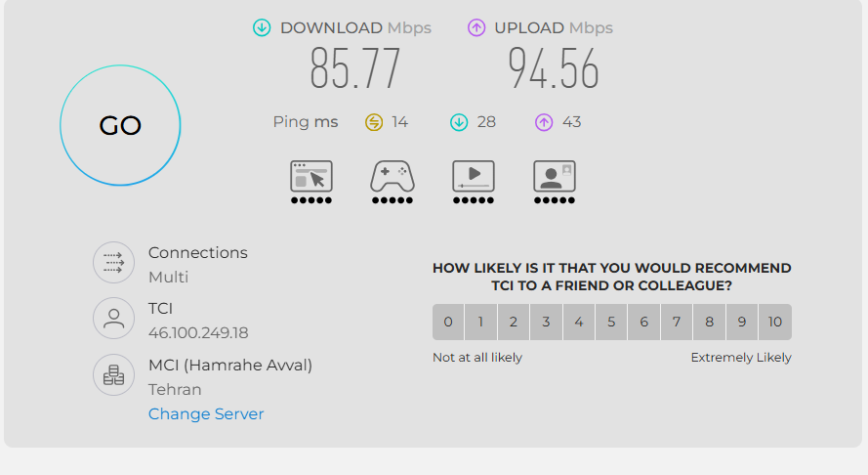Screen dimensions: 868x475
Task: Click the TCI provider user icon
Action: [x=113, y=319]
